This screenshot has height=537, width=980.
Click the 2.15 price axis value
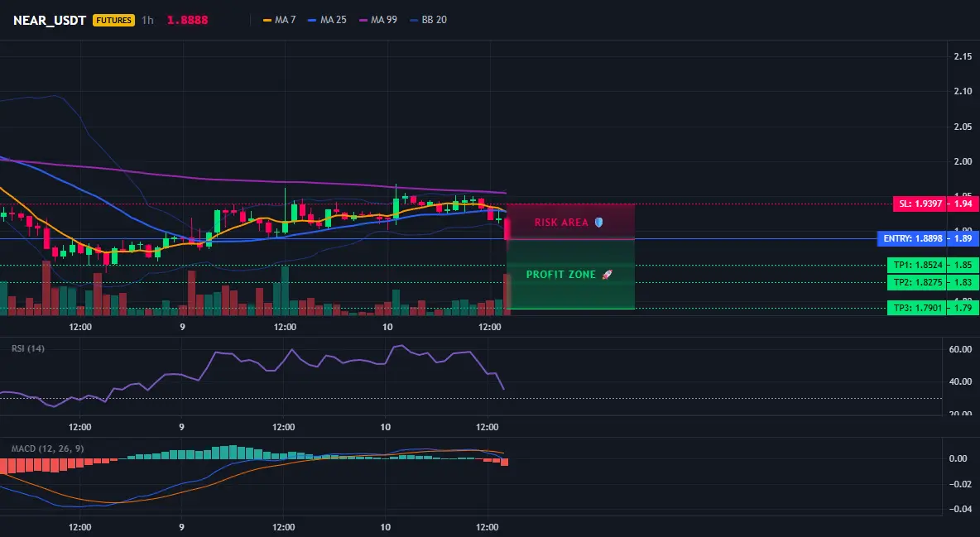coord(963,56)
